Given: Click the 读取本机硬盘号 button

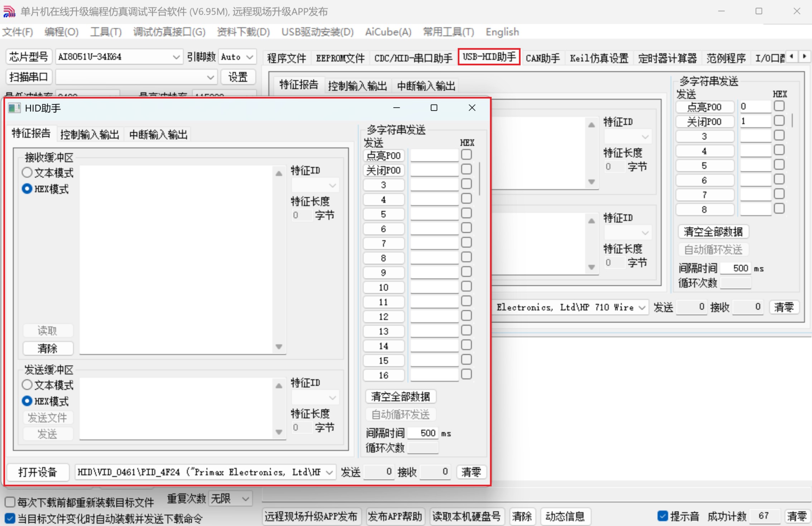Looking at the screenshot, I should coord(467,516).
